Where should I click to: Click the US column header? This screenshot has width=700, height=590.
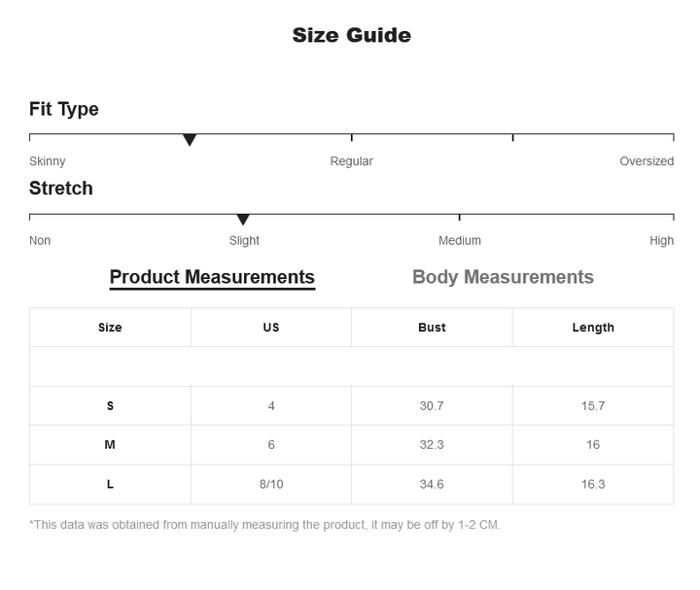point(271,328)
